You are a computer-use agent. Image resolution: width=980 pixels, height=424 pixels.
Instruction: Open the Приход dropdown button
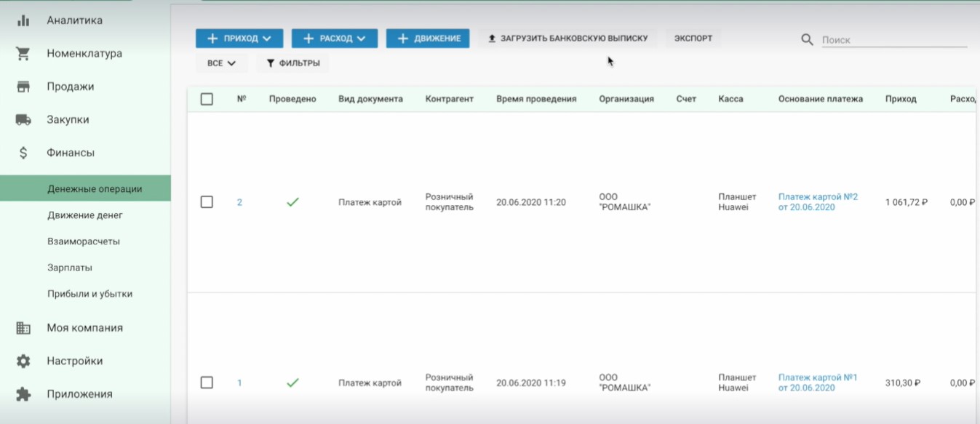tap(239, 39)
